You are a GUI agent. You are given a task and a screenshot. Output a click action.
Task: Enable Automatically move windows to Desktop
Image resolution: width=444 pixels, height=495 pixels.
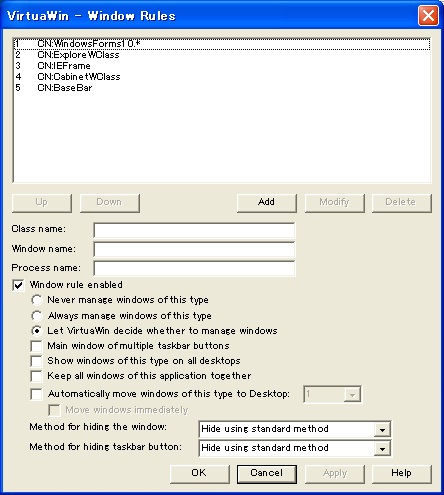tap(36, 394)
